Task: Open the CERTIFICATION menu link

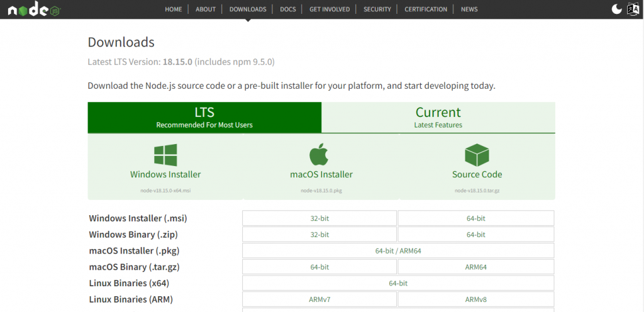Action: tap(426, 9)
